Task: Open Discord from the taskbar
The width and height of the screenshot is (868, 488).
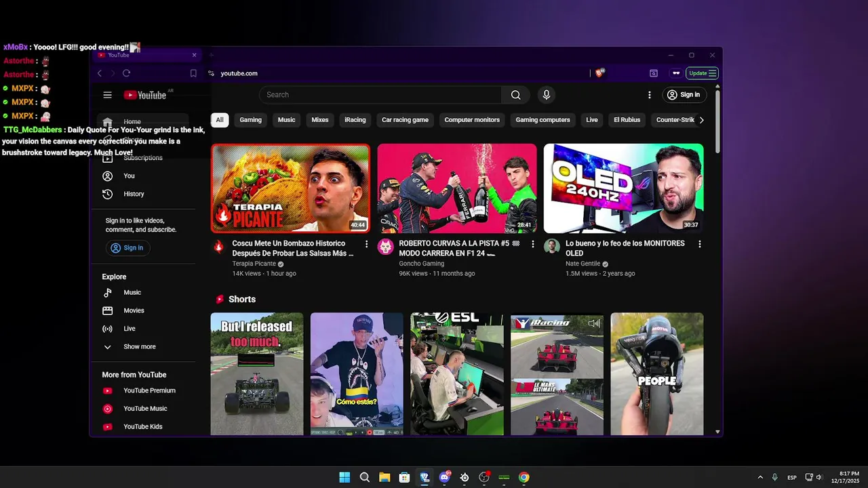Action: click(x=444, y=477)
